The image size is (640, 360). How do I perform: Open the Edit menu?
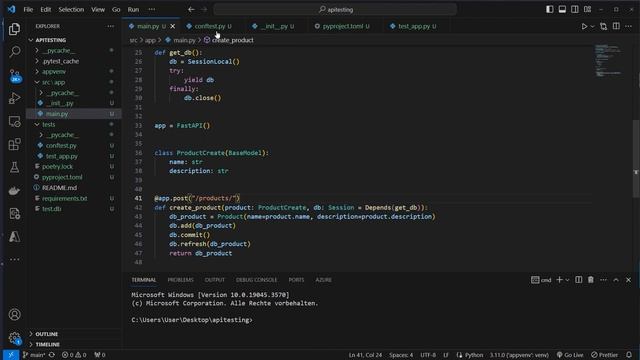tap(46, 9)
